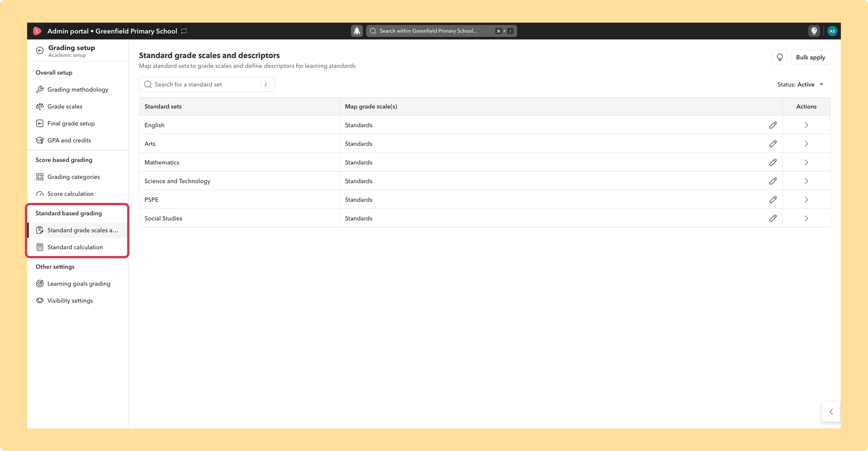Screen dimensions: 868x451
Task: Click the Standard sets column header
Action: 163,107
